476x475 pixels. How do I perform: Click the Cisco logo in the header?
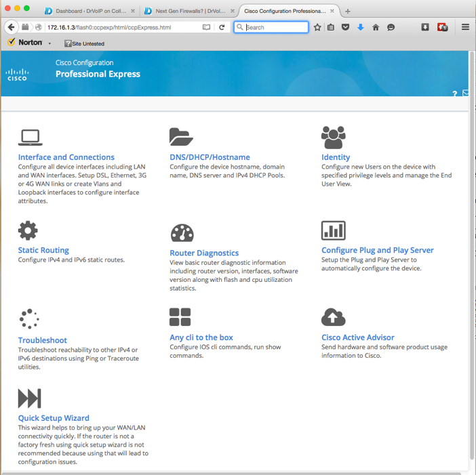18,75
